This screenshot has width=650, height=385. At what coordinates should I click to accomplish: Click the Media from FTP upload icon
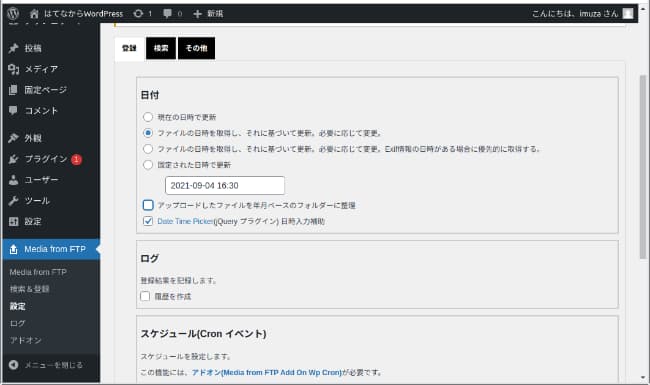coord(13,249)
